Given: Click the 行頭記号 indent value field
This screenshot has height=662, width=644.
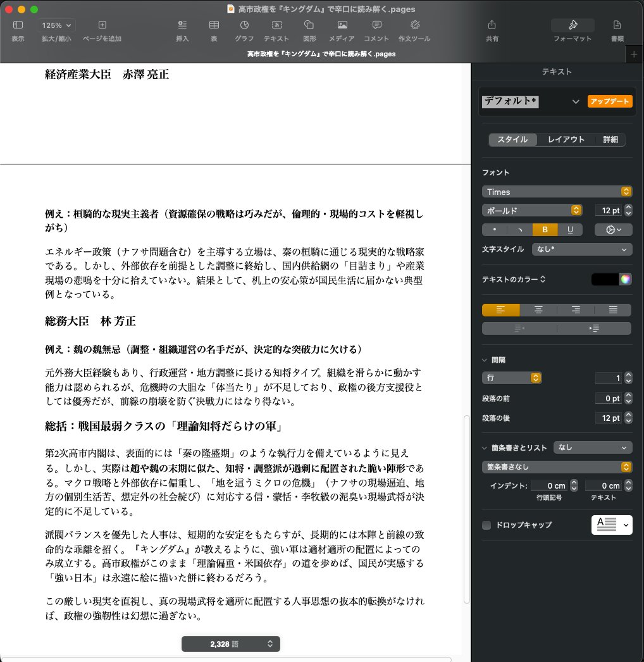Looking at the screenshot, I should [x=549, y=485].
